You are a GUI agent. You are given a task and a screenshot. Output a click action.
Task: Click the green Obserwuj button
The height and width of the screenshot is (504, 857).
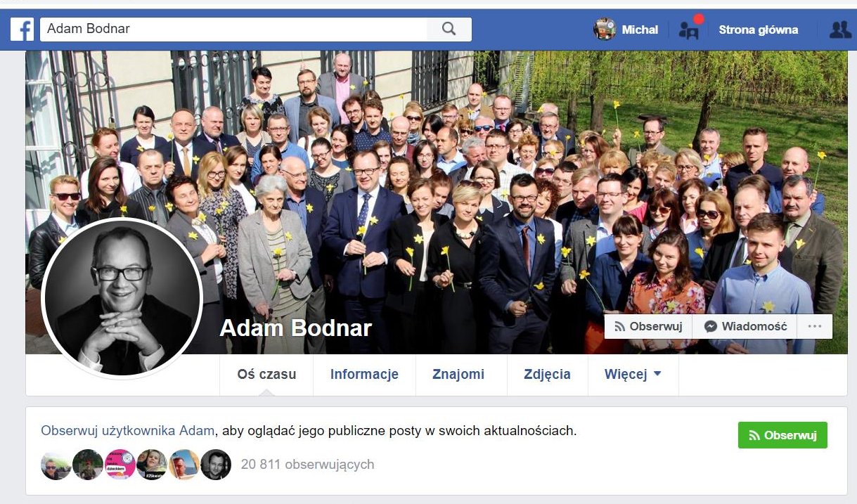click(x=782, y=435)
